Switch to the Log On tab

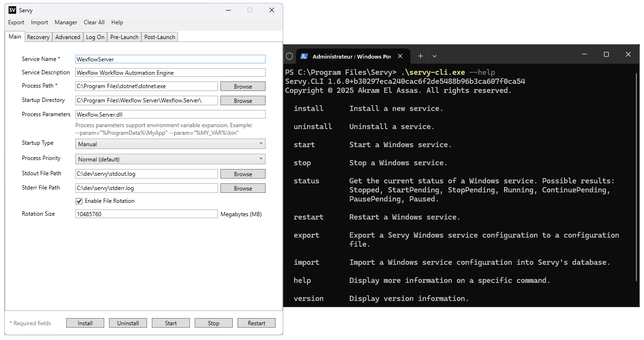pyautogui.click(x=95, y=37)
